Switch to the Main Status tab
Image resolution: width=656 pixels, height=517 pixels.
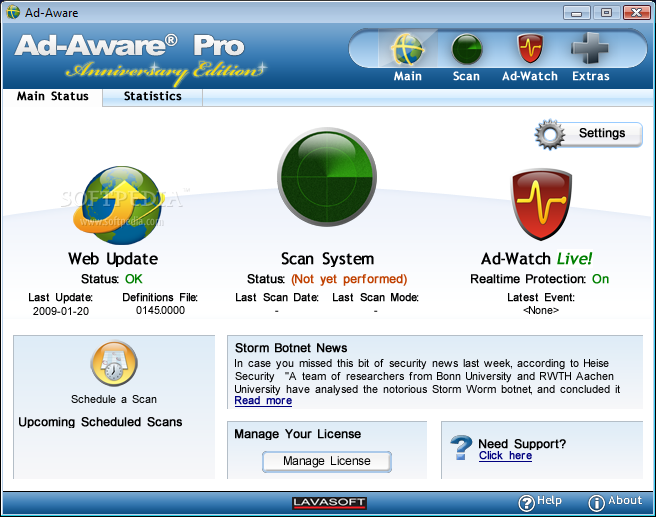(x=52, y=97)
